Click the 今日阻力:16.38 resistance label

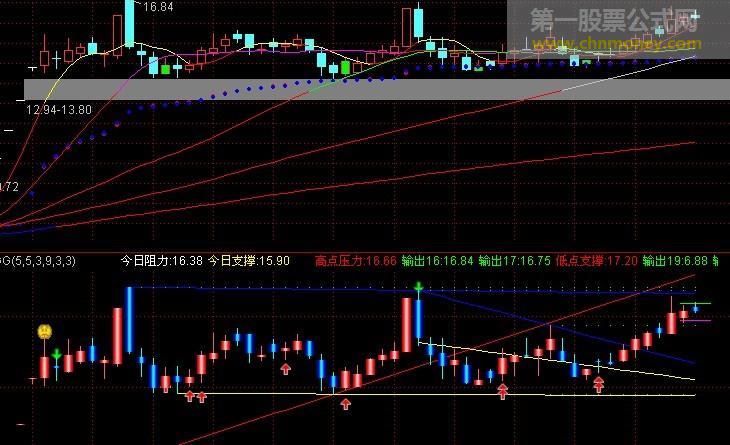(161, 261)
